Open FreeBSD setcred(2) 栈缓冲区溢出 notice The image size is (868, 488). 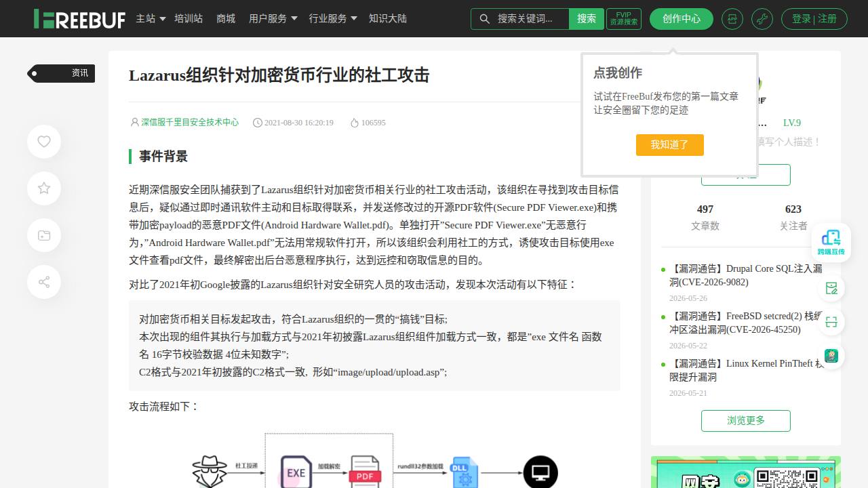tap(746, 323)
